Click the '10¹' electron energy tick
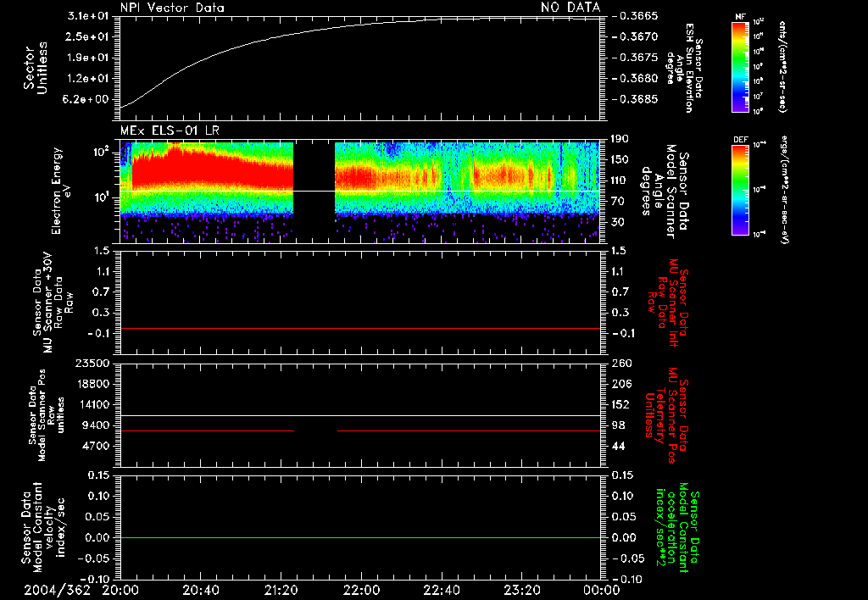The height and width of the screenshot is (600, 868). (x=102, y=197)
